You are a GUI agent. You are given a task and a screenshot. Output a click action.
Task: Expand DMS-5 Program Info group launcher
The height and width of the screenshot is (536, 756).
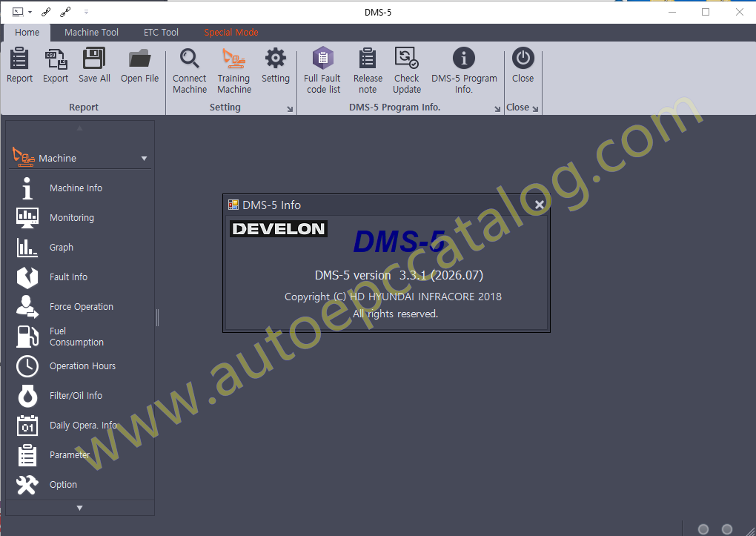[x=497, y=109]
